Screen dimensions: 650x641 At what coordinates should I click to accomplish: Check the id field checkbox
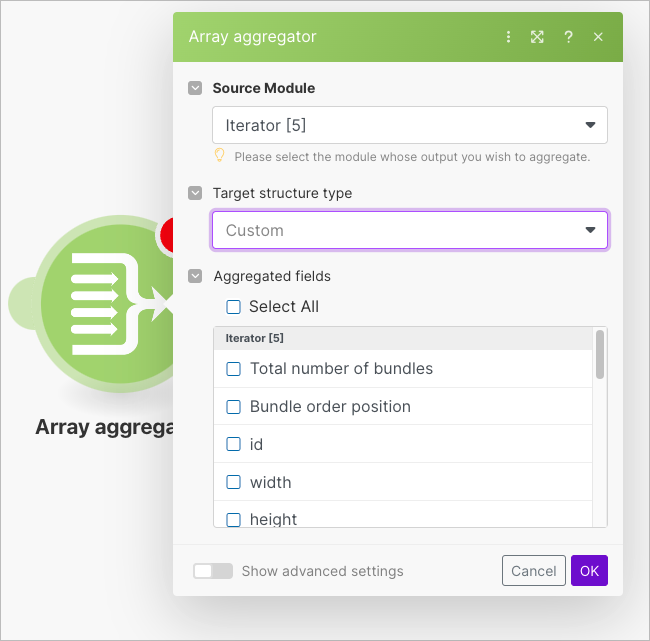click(233, 444)
